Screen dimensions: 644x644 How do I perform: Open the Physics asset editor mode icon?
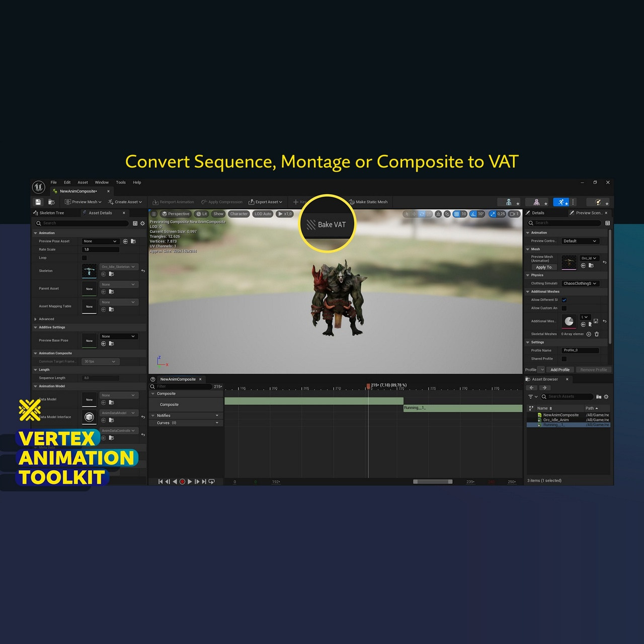(x=598, y=202)
